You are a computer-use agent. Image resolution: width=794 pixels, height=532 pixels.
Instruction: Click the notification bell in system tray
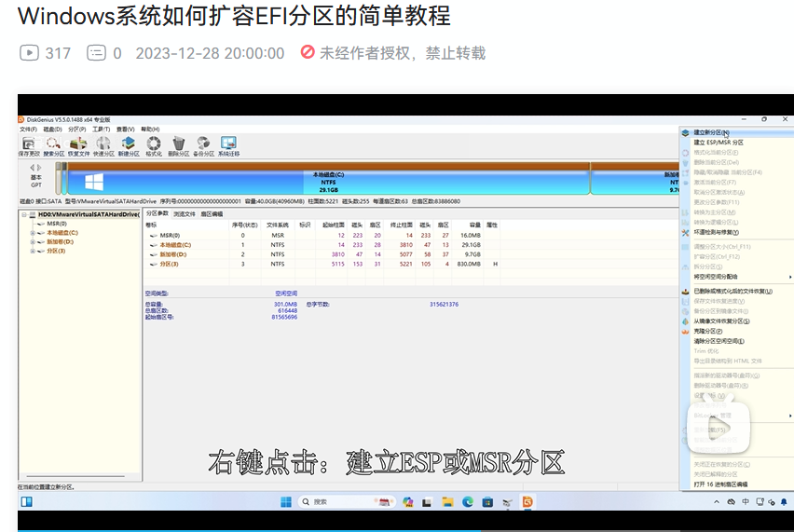click(784, 502)
